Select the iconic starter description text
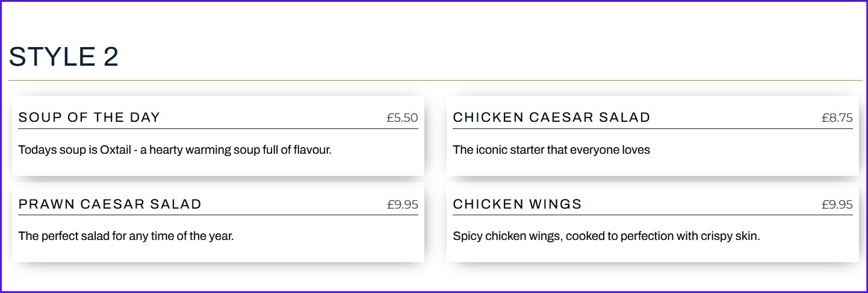Viewport: 868px width, 293px height. 551,150
